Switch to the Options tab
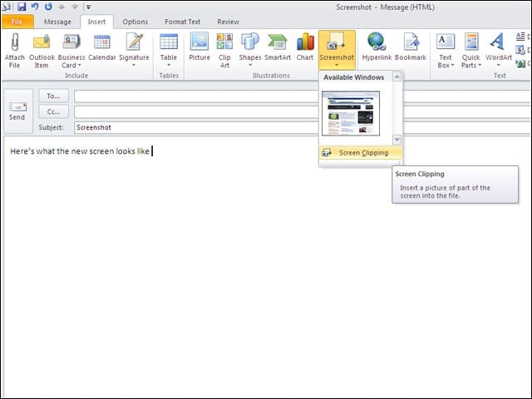The height and width of the screenshot is (399, 532). click(x=135, y=22)
